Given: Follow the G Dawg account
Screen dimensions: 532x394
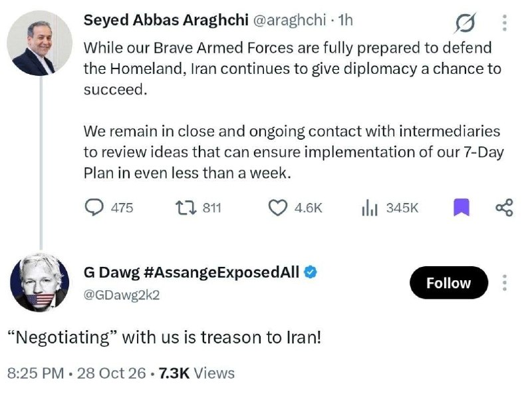Looking at the screenshot, I should [x=448, y=283].
